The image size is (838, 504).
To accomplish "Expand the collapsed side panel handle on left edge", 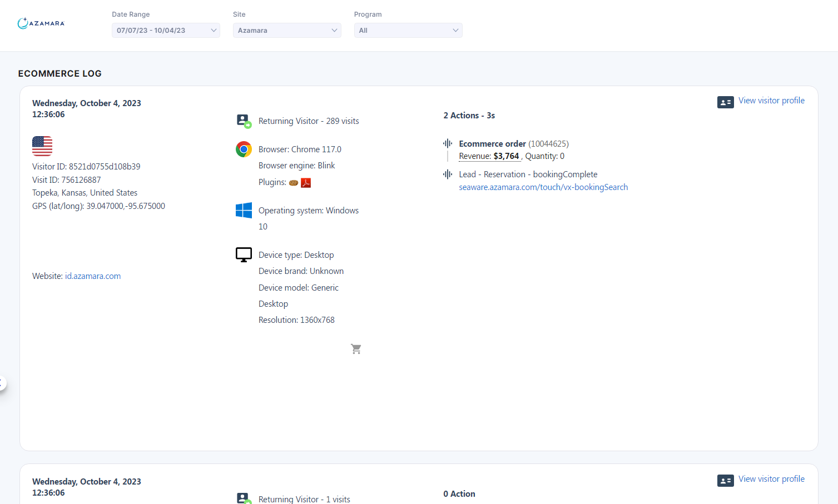I will (2, 383).
